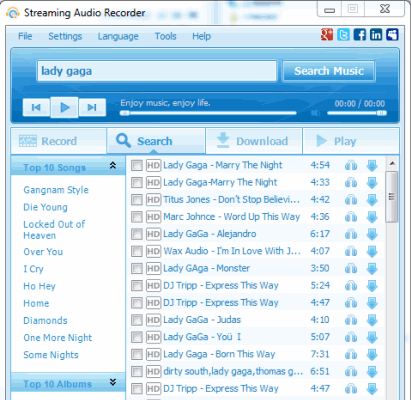
Task: Switch to the Record tab
Action: [59, 141]
